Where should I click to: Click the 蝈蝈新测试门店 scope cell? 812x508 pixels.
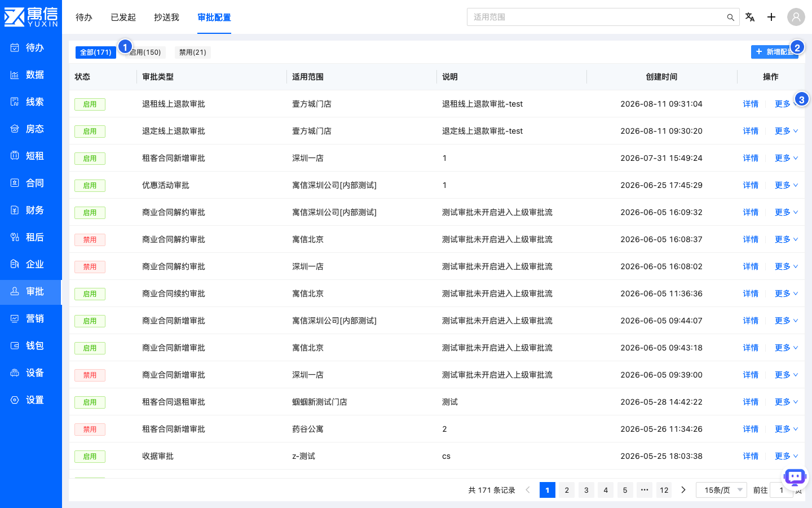pos(320,402)
